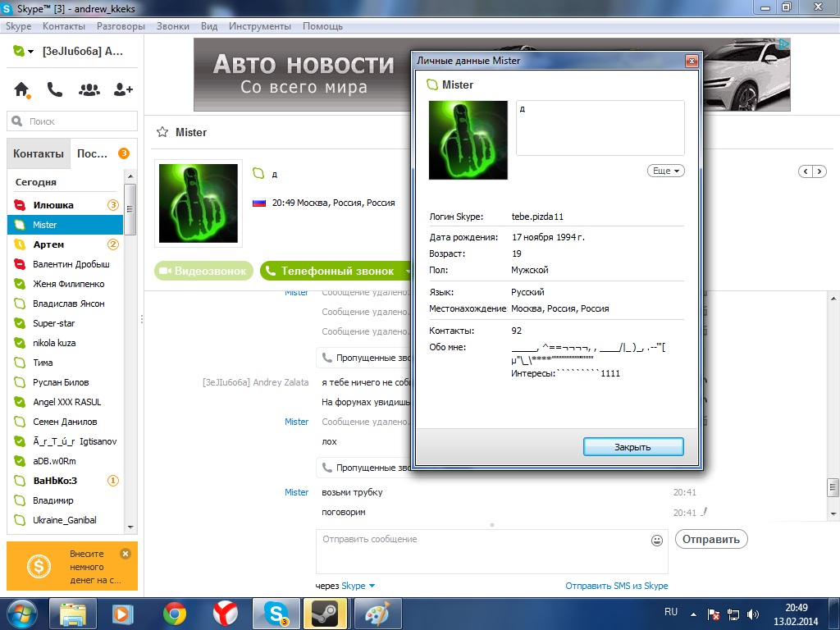Image resolution: width=840 pixels, height=630 pixels.
Task: Open the call phones dial icon
Action: click(55, 89)
